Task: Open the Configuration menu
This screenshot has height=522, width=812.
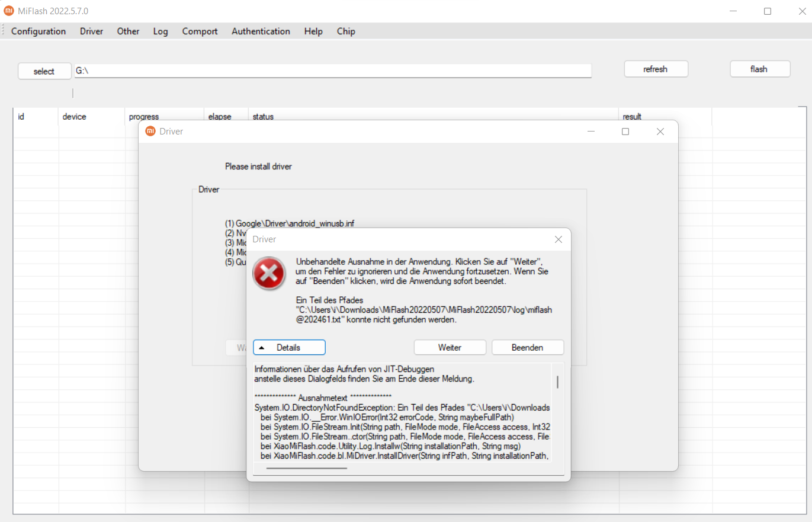Action: click(38, 31)
